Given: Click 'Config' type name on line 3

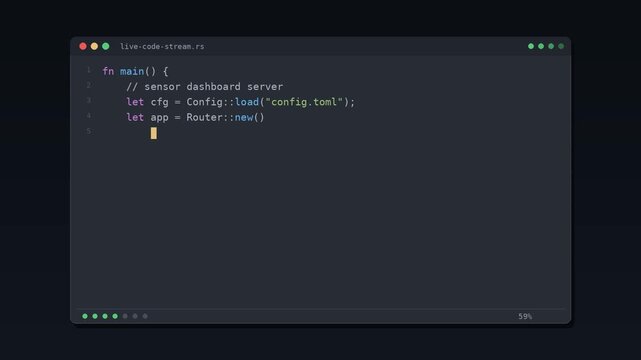Looking at the screenshot, I should click(x=204, y=102).
